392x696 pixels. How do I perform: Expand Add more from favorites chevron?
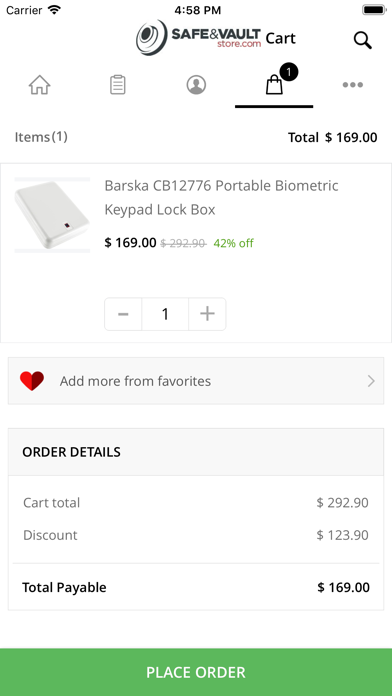click(x=371, y=381)
